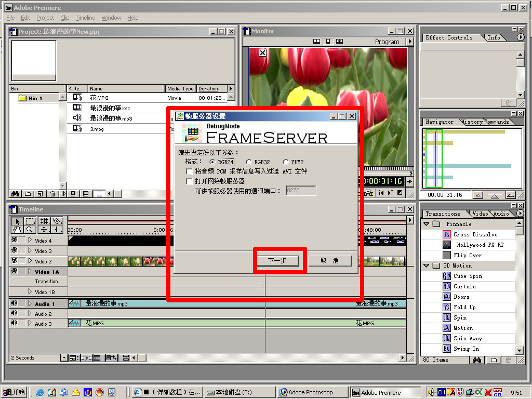Click the Find binoculars icon in Project window
Image resolution: width=532 pixels, height=399 pixels.
[x=15, y=194]
